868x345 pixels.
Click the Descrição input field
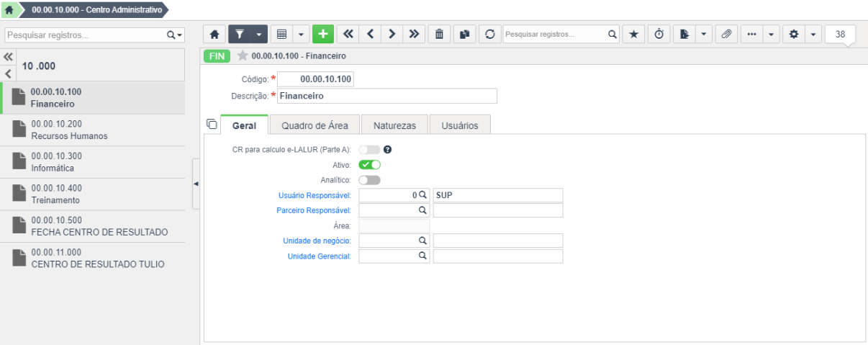(x=387, y=96)
